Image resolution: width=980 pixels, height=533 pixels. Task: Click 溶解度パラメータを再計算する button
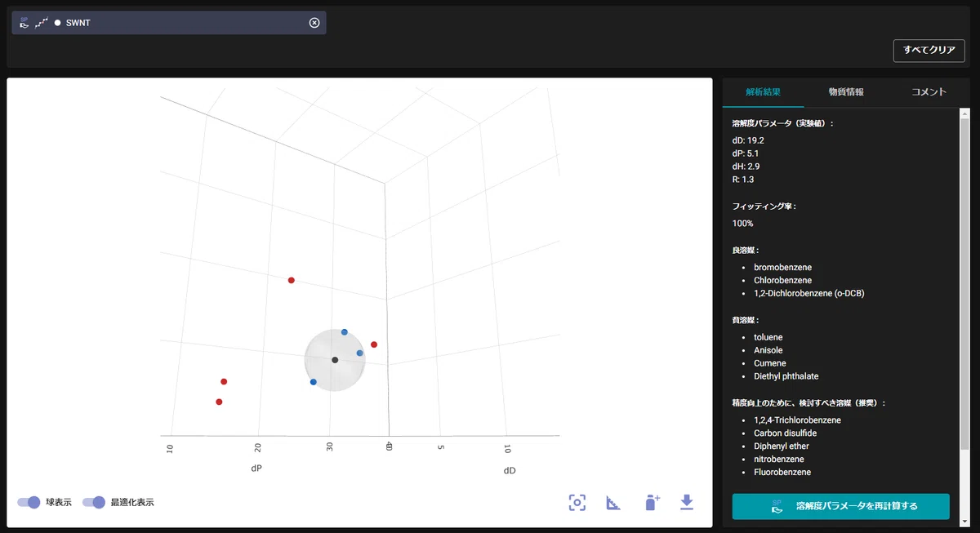[840, 506]
